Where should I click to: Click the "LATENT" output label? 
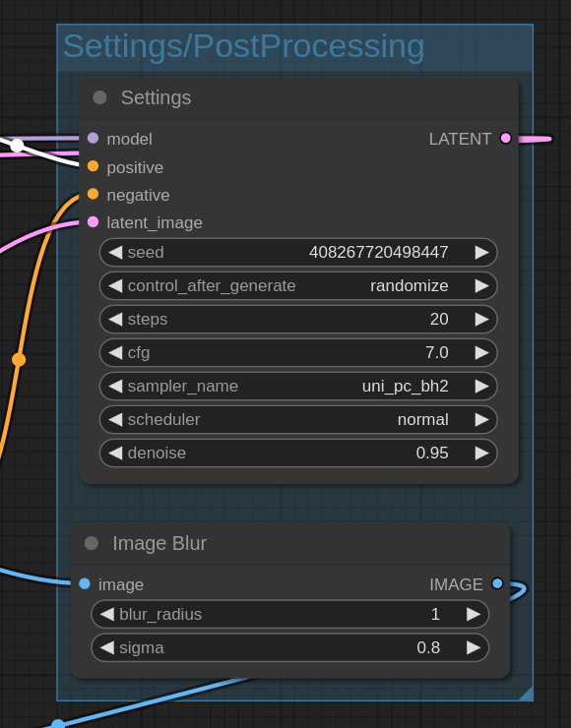coord(460,139)
